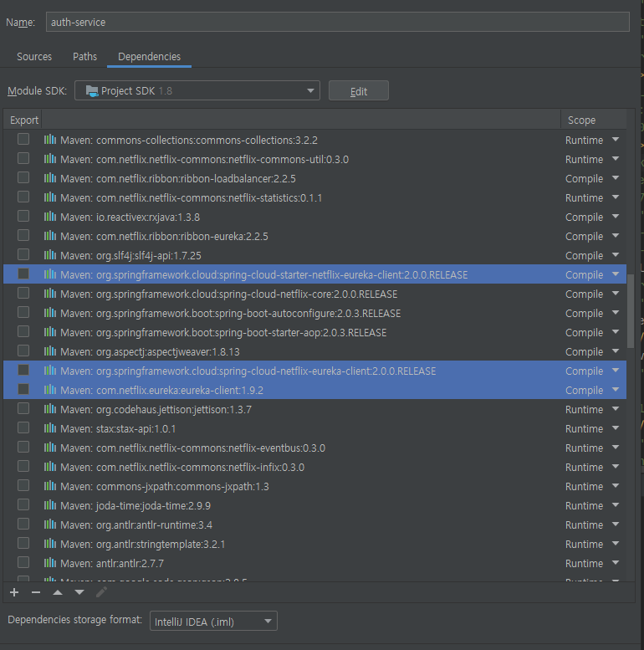Open scope dropdown for jettison row
This screenshot has width=644, height=650.
(616, 409)
